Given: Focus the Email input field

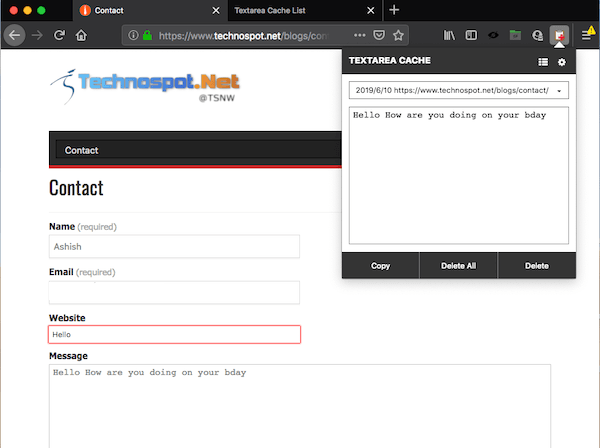Looking at the screenshot, I should (174, 293).
